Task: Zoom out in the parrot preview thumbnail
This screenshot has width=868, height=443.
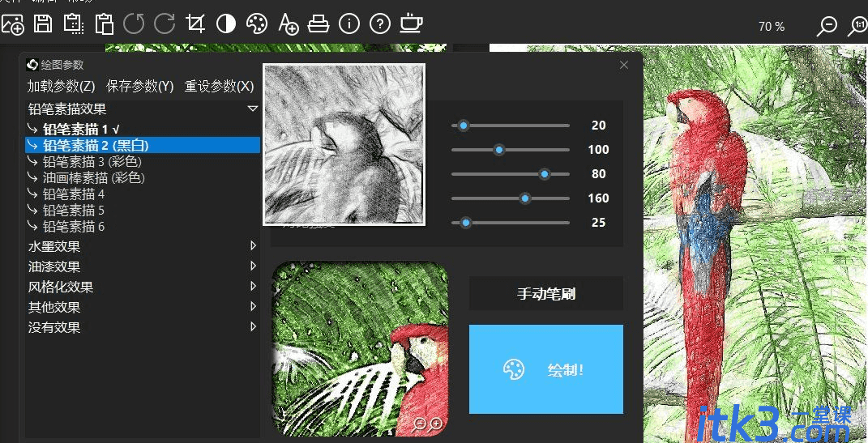Action: click(420, 424)
